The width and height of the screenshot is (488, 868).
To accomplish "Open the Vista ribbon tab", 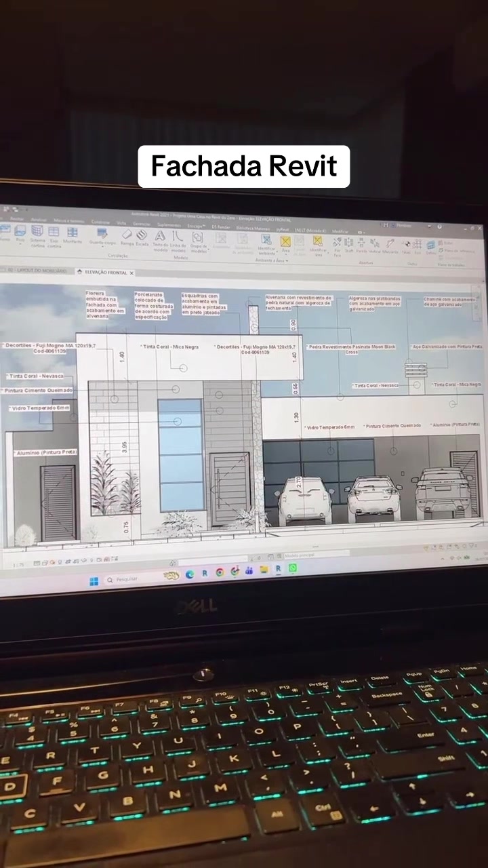I will [x=121, y=222].
